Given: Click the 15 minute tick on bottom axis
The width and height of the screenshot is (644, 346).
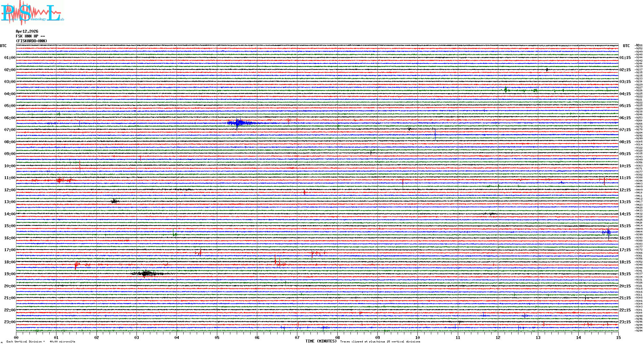Looking at the screenshot, I should (x=618, y=337).
